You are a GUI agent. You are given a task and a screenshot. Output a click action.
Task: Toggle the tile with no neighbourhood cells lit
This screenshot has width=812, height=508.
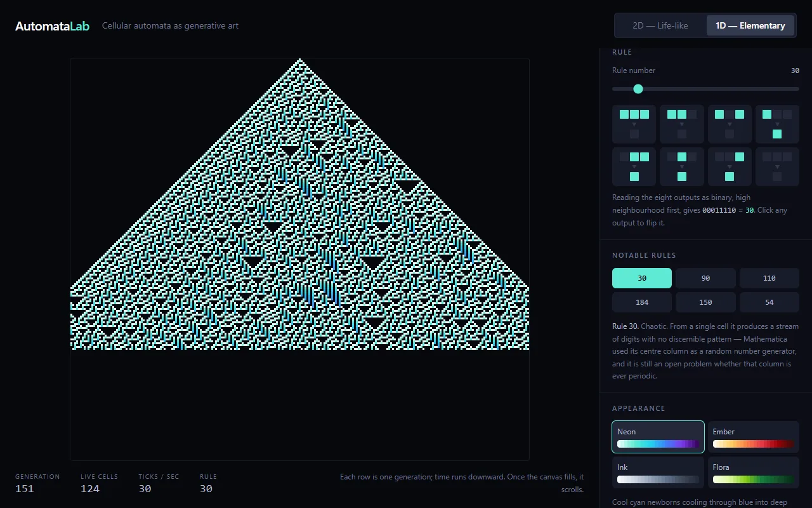(x=777, y=166)
